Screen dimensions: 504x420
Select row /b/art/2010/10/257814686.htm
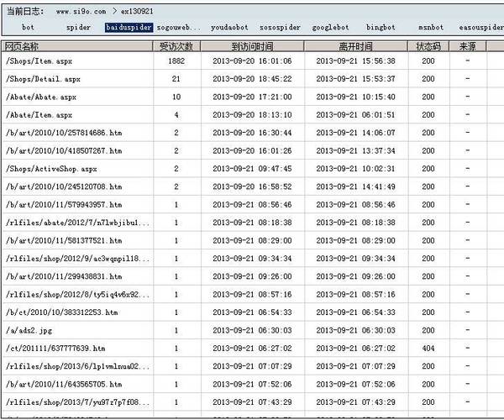[x=253, y=133]
